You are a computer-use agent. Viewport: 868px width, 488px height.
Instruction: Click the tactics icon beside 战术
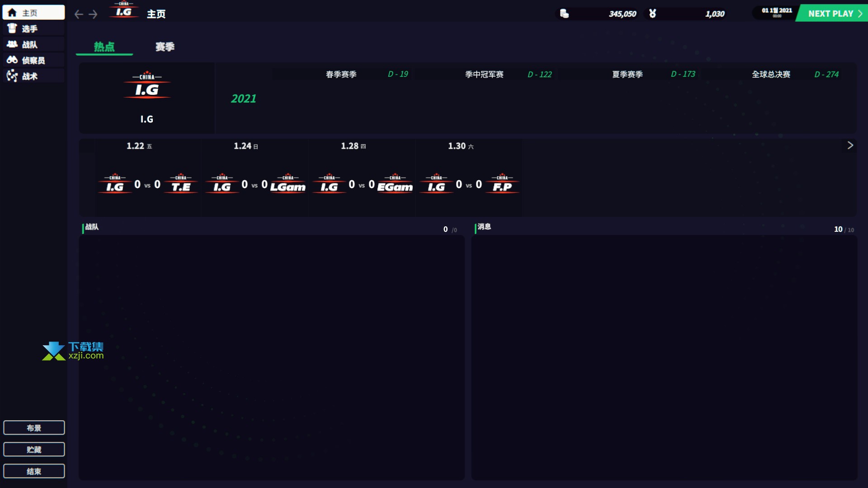[x=12, y=75]
